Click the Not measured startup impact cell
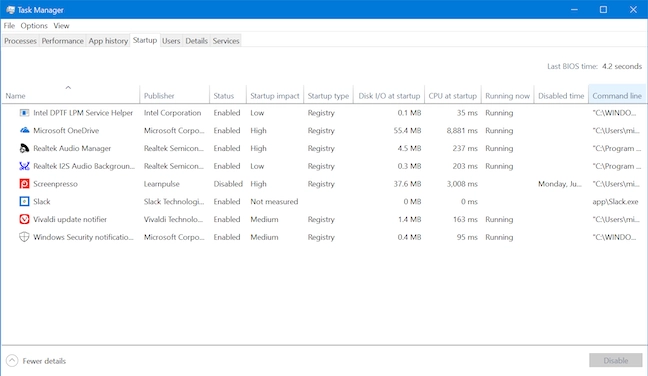Screen dimensions: 648x376 click(274, 202)
